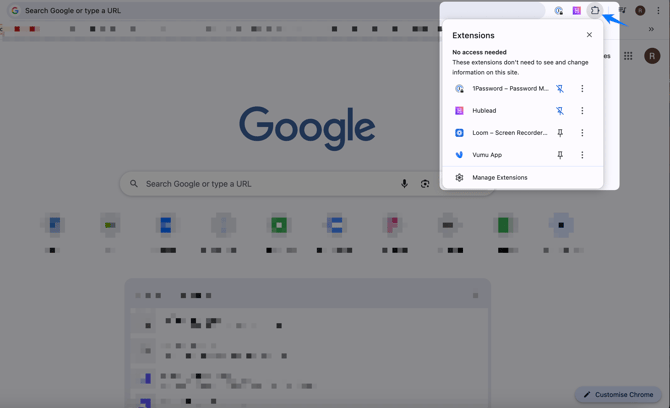Open the Chrome three-dot main menu
The height and width of the screenshot is (408, 670).
658,11
